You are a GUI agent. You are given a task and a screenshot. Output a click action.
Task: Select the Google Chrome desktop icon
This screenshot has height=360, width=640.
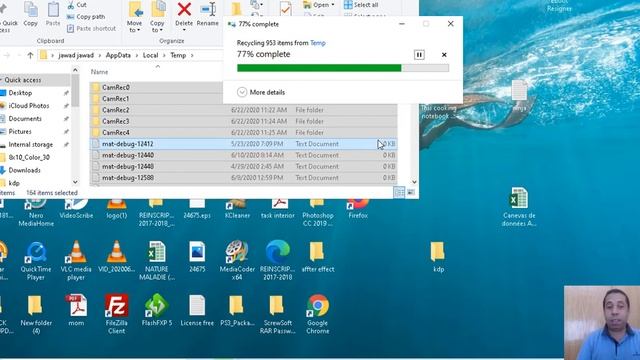click(x=318, y=314)
